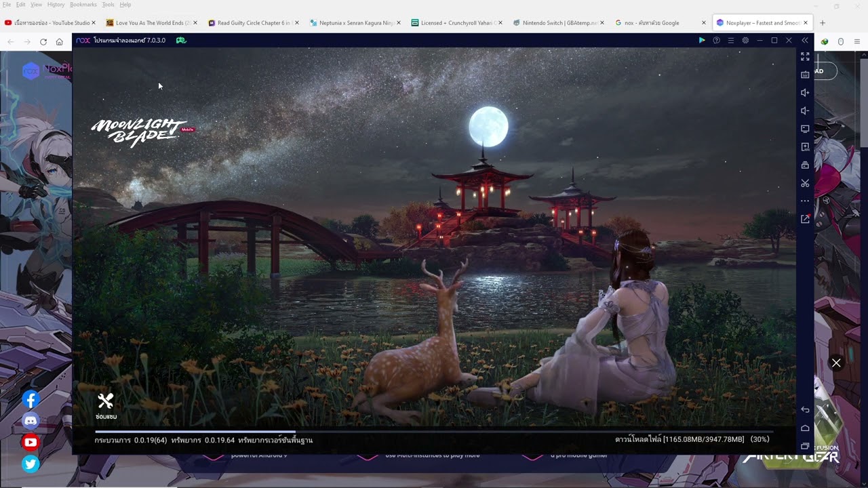Go to browser home page
This screenshot has height=488, width=868.
60,41
